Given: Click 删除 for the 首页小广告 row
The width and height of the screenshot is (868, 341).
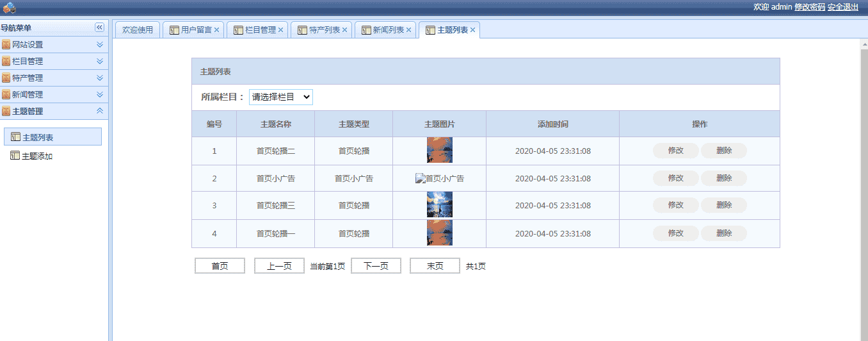Looking at the screenshot, I should pyautogui.click(x=724, y=178).
